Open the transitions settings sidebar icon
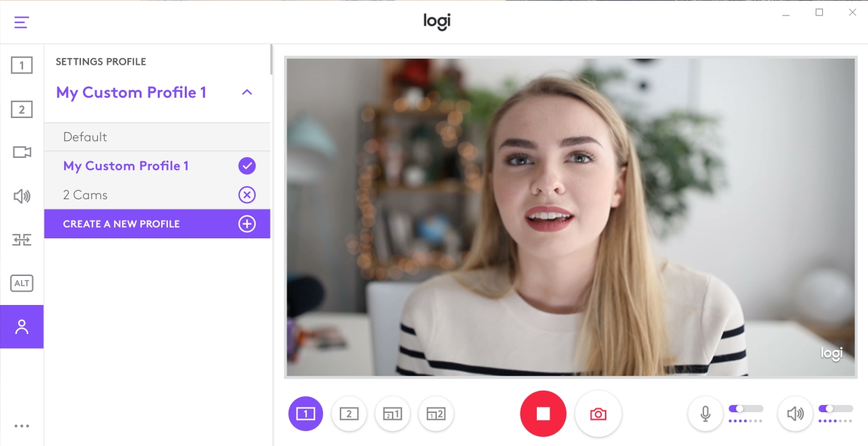Screen dimensions: 868x446 22,240
